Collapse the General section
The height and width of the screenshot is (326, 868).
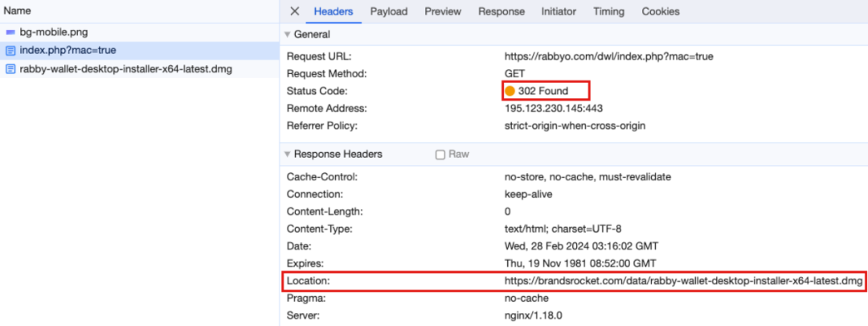[x=287, y=35]
